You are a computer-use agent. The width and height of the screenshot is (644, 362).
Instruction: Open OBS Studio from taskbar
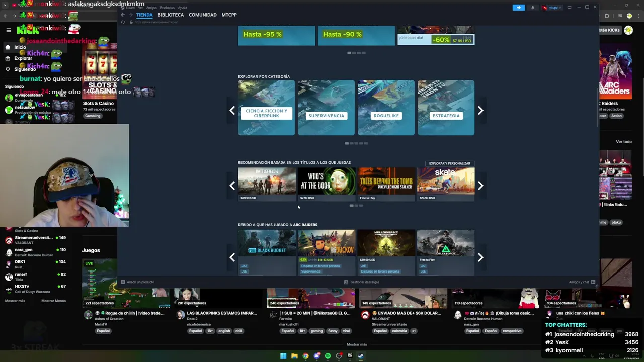click(x=339, y=356)
